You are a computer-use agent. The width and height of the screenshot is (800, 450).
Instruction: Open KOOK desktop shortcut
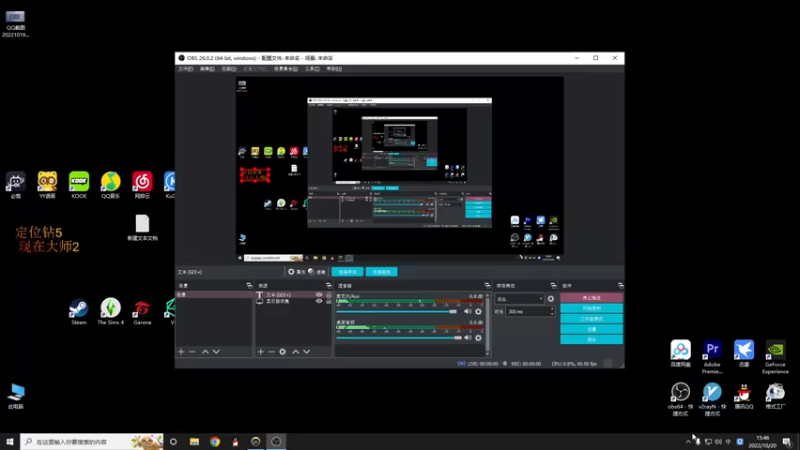click(x=79, y=185)
